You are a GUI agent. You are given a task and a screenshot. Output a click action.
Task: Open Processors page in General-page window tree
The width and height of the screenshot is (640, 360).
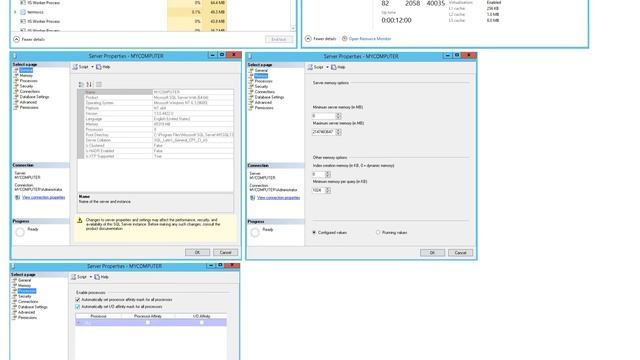(x=29, y=81)
